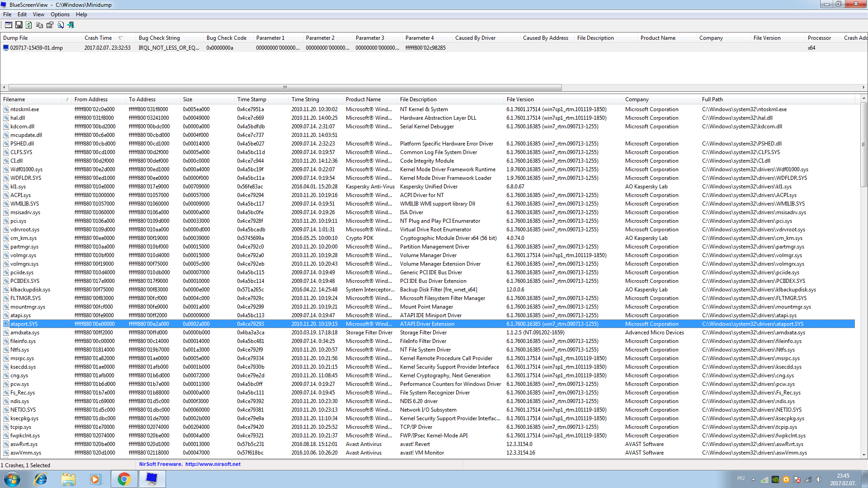Open the View menu
Image resolution: width=868 pixels, height=488 pixels.
[x=38, y=14]
